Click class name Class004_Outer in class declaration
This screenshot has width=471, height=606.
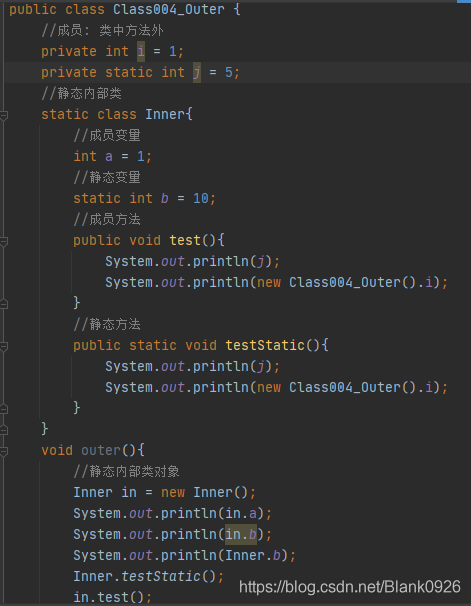pos(168,9)
